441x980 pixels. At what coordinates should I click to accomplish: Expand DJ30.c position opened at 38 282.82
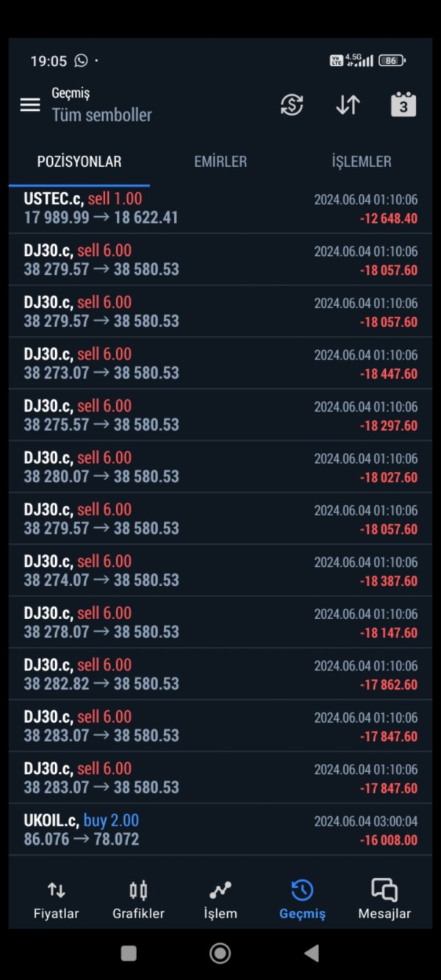pos(220,674)
